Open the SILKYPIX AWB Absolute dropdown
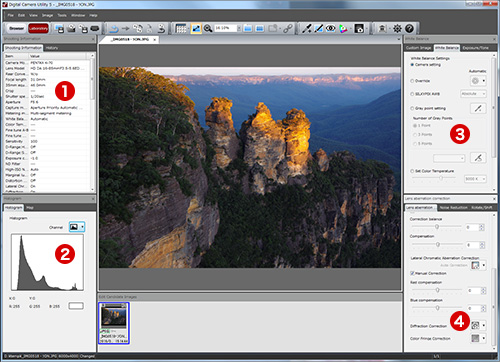 click(473, 94)
